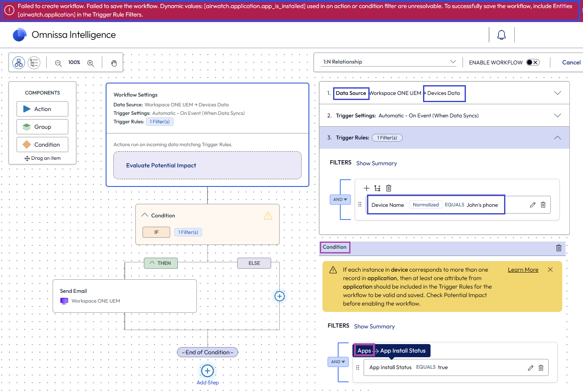Image resolution: width=583 pixels, height=392 pixels.
Task: Click the "Devices Data" text in the Data Source row
Action: (443, 93)
